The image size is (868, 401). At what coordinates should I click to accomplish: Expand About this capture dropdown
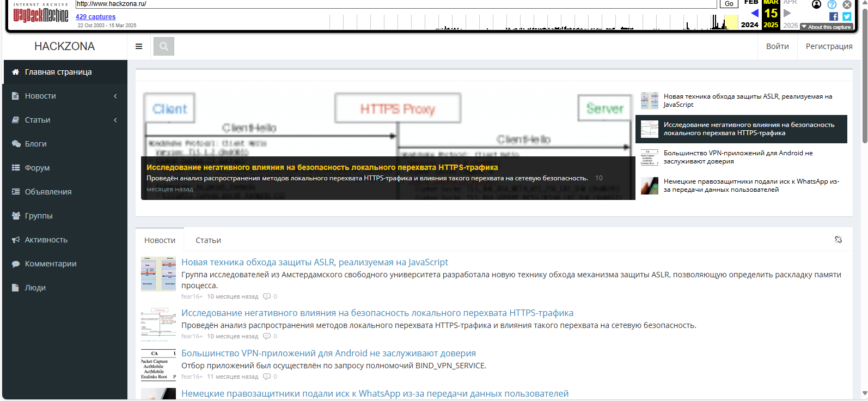click(x=826, y=27)
